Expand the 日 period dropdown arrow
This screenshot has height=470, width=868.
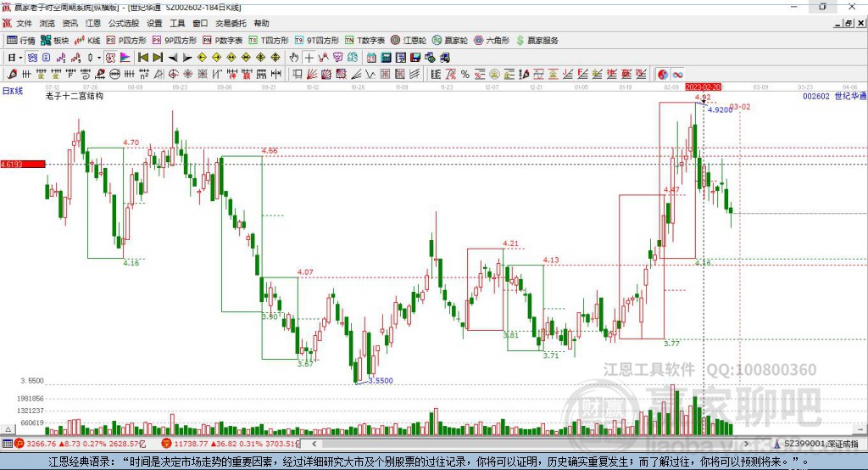click(x=20, y=58)
